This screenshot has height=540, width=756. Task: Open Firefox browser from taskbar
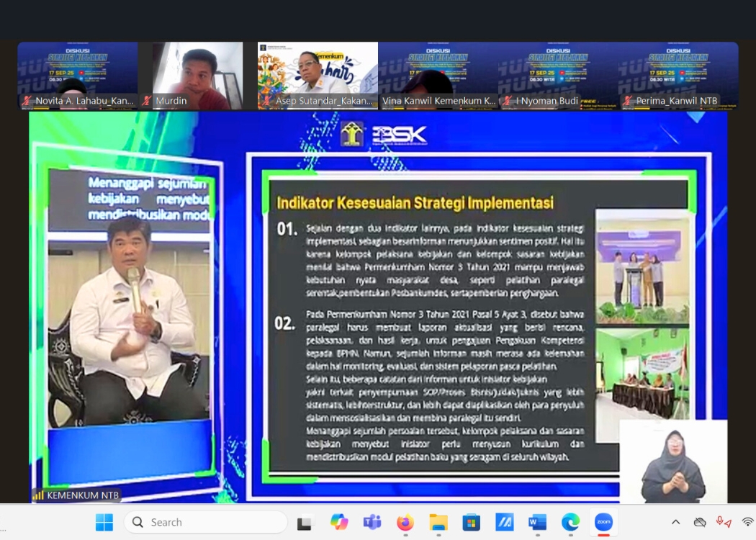(x=405, y=522)
